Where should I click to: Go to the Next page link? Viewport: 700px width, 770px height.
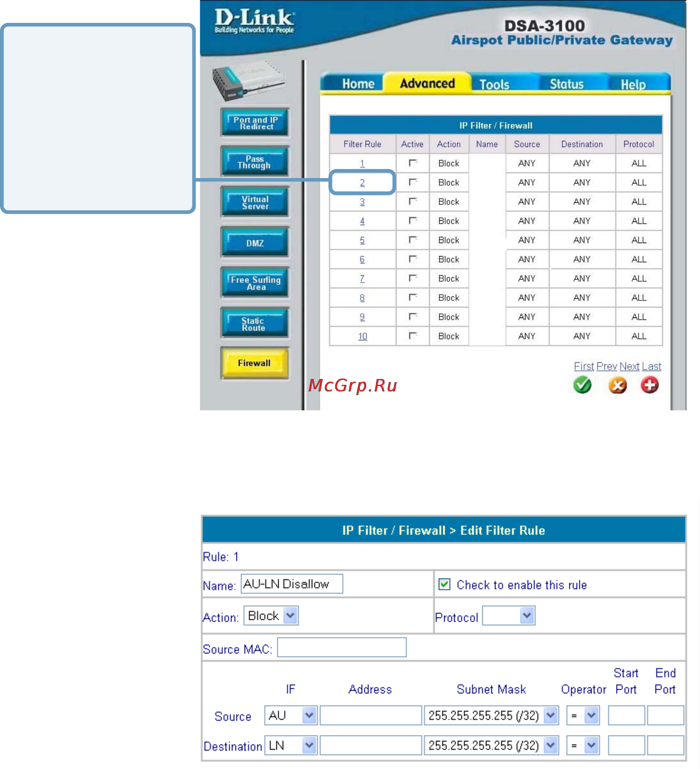click(x=630, y=366)
